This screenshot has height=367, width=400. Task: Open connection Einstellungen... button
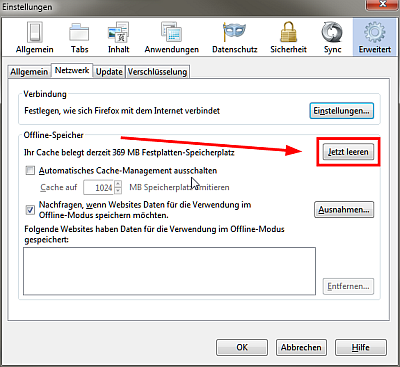click(x=341, y=111)
